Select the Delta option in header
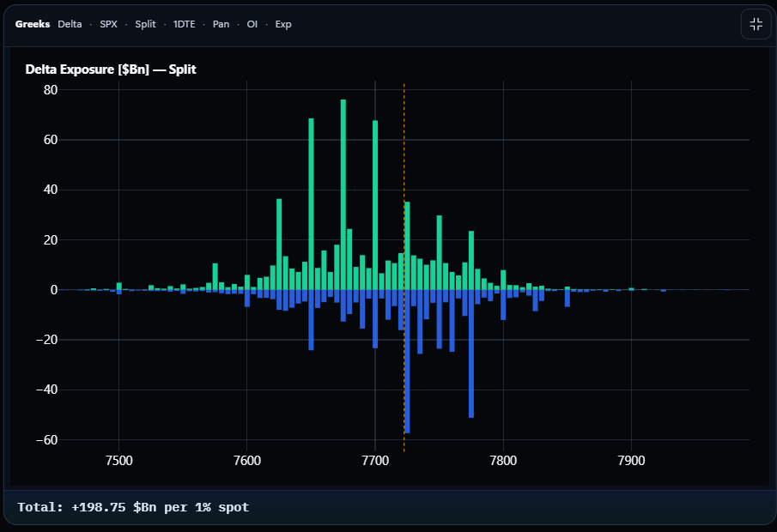The height and width of the screenshot is (532, 777). point(70,24)
